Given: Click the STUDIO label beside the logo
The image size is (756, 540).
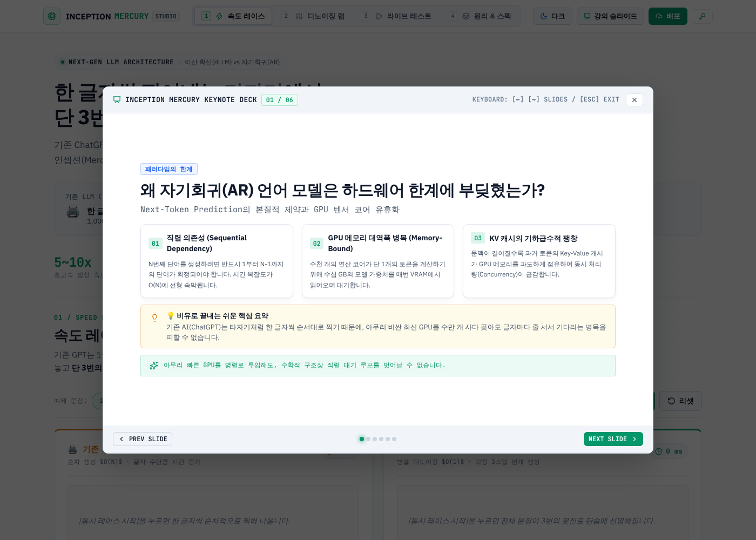Looking at the screenshot, I should [166, 16].
